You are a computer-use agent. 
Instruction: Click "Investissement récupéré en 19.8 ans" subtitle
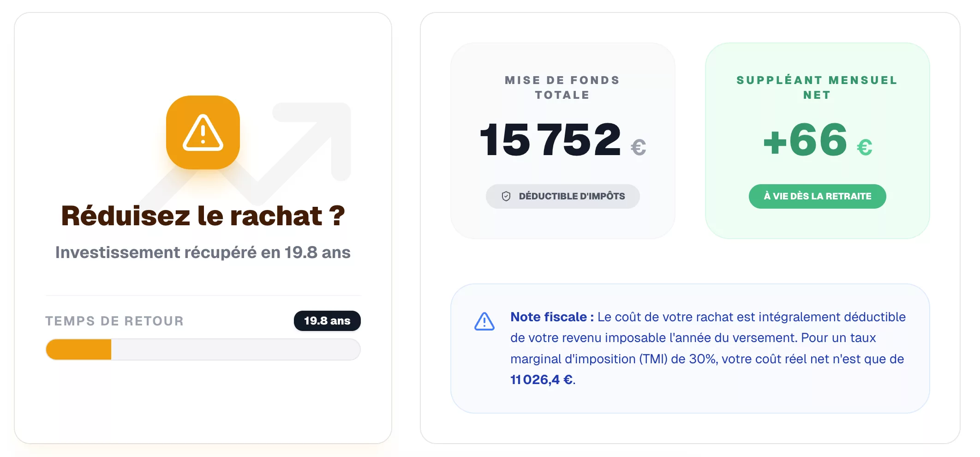coord(203,253)
